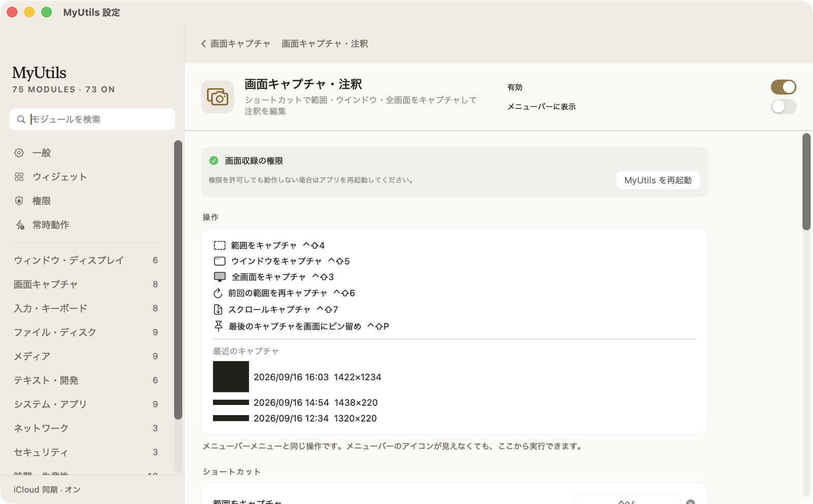Screen dimensions: 813x504
Task: Click the main content vertical scrollbar
Action: [x=806, y=182]
